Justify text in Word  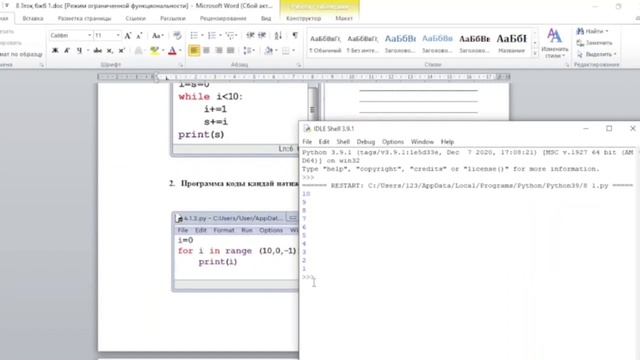click(x=231, y=51)
